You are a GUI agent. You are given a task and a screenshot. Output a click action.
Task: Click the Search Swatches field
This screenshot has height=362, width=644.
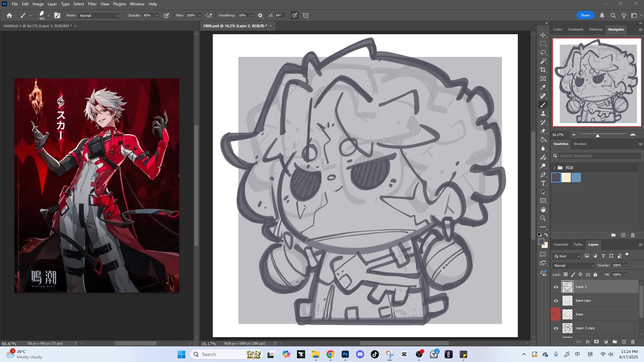tap(600, 156)
